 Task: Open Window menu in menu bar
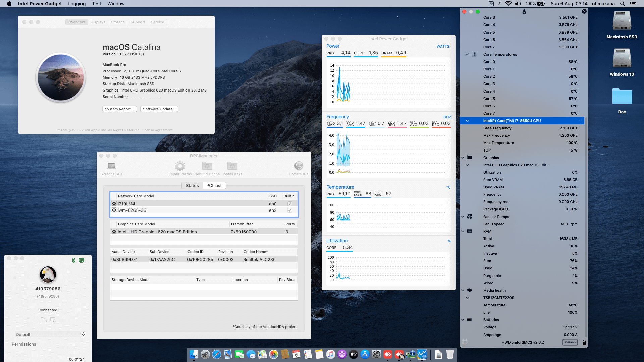point(116,4)
